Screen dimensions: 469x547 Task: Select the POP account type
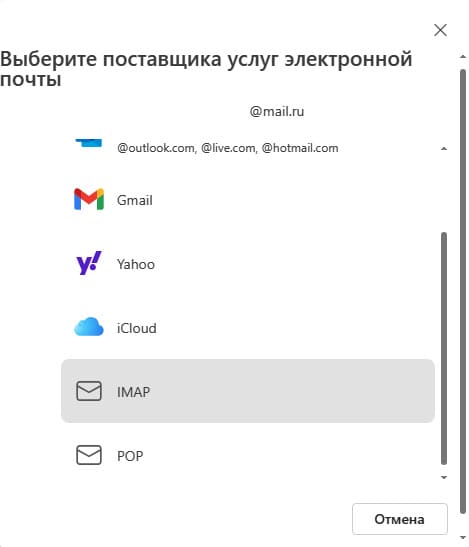(248, 455)
